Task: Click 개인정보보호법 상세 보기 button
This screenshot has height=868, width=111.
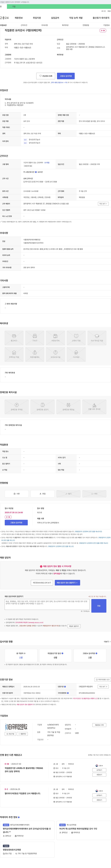Action: (x=42, y=583)
